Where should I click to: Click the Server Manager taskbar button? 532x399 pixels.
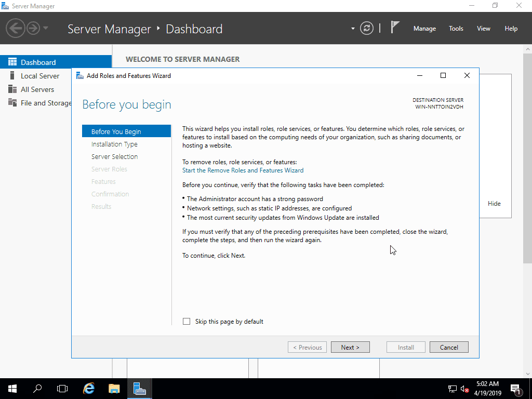(139, 389)
